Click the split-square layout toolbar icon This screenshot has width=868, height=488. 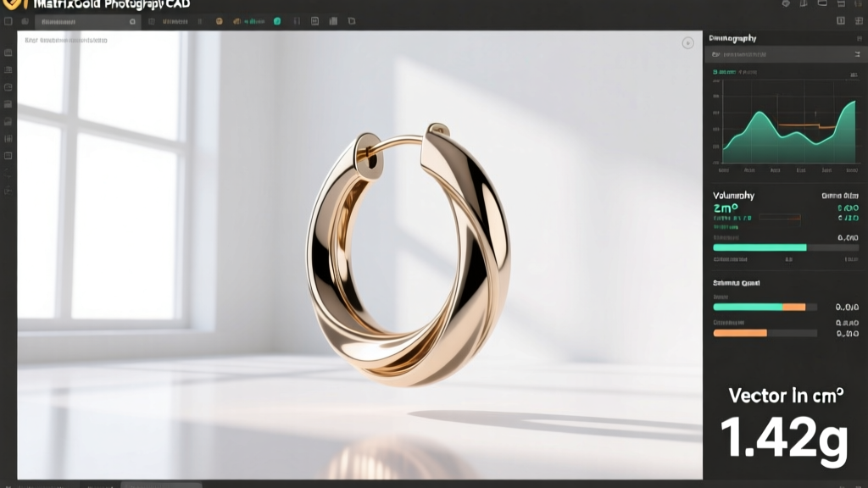(315, 21)
